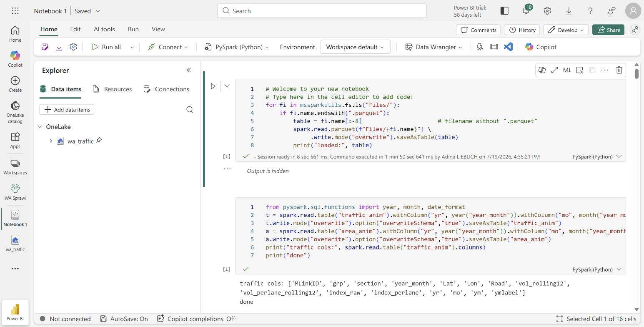Open the Run all dropdown arrow
Screen dimensions: 644x327
tap(132, 47)
